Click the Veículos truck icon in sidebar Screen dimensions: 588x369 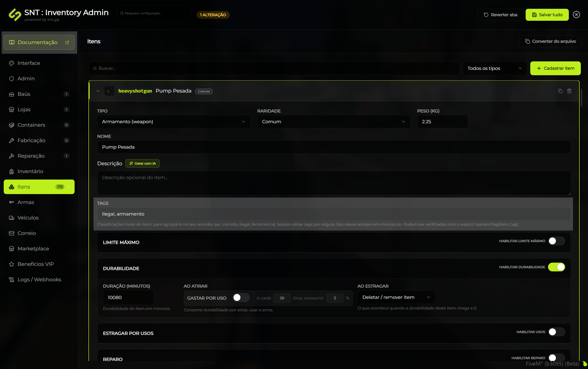point(12,218)
